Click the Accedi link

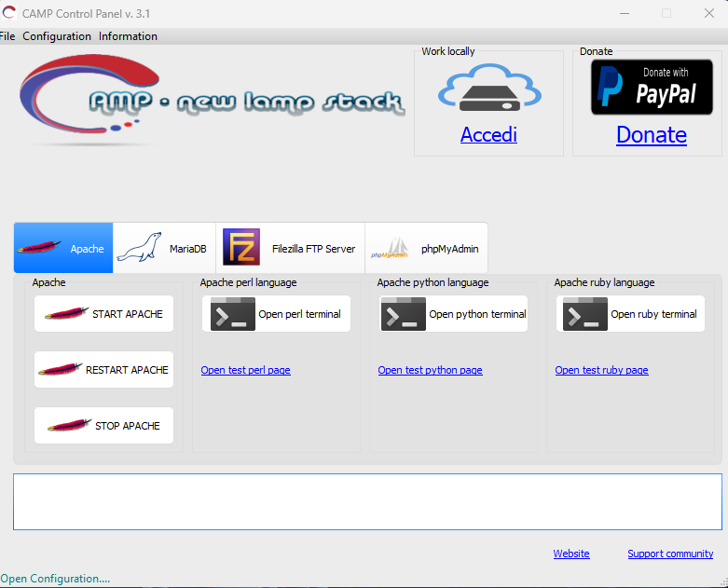pos(488,135)
